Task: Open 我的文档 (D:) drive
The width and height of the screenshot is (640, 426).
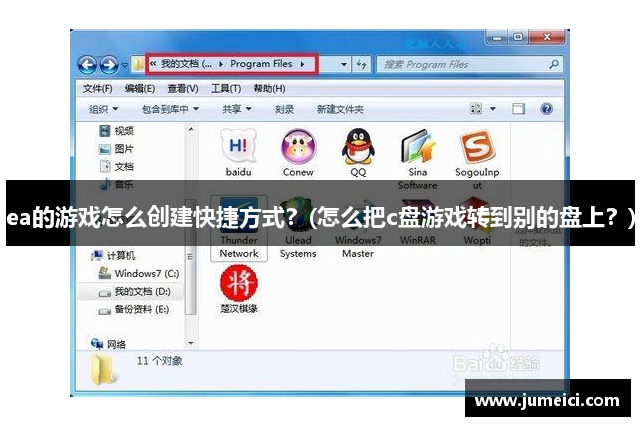Action: 135,291
